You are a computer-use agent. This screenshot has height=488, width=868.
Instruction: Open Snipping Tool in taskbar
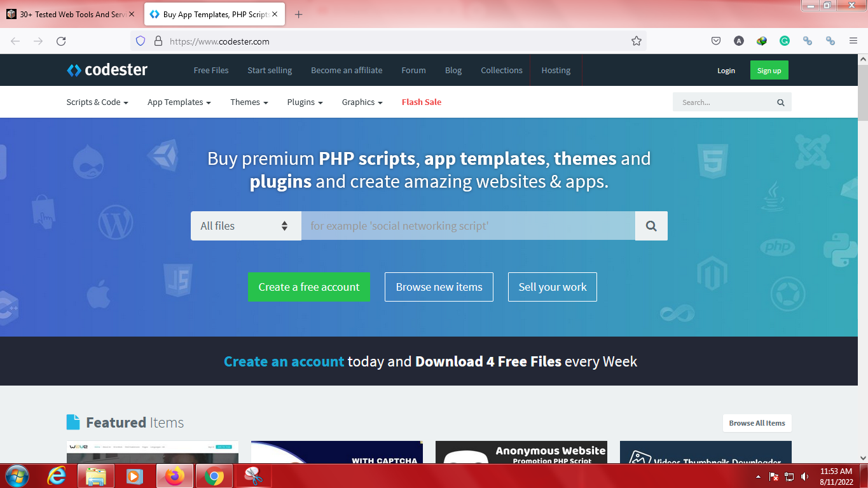(x=254, y=476)
